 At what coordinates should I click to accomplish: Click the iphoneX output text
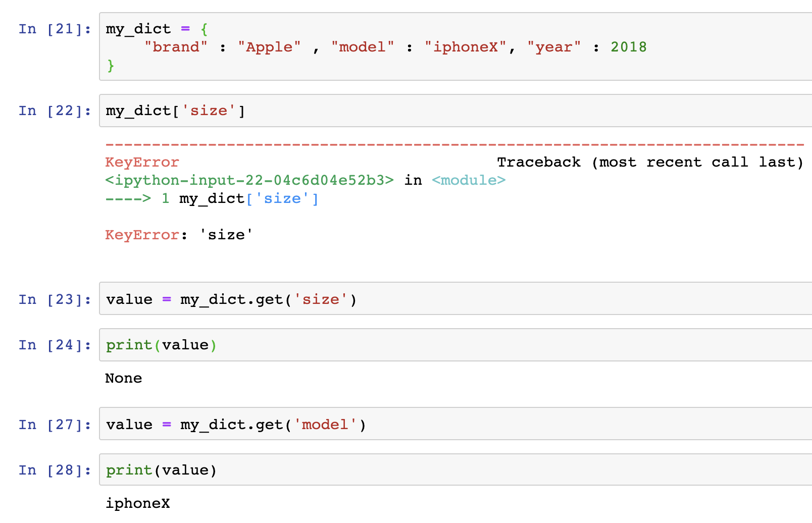click(x=138, y=503)
